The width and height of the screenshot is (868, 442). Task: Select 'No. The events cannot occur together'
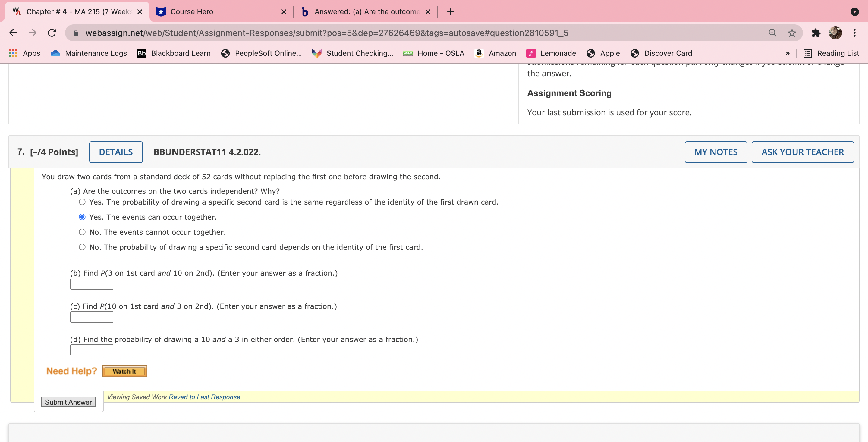pos(82,232)
